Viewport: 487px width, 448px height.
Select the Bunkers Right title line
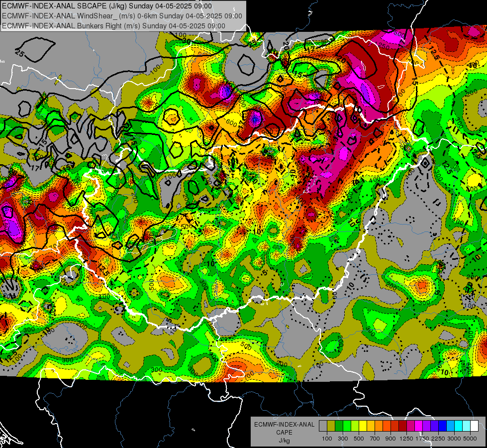tap(113, 26)
